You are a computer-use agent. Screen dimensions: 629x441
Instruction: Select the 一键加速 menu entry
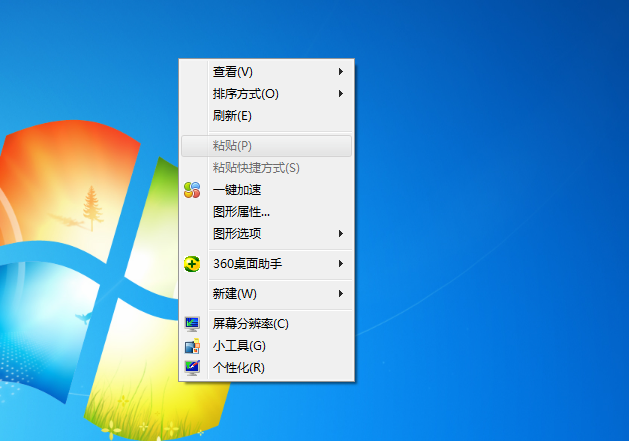click(x=266, y=190)
